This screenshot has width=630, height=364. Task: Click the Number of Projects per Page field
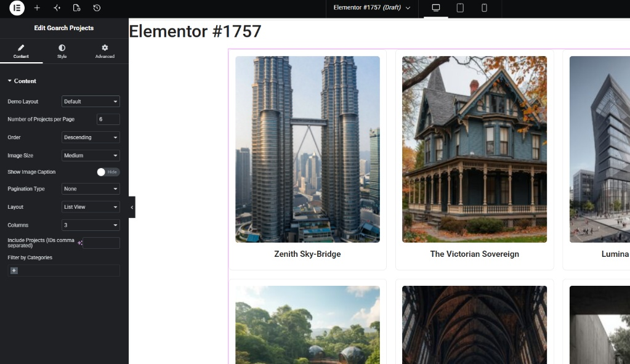click(x=108, y=119)
